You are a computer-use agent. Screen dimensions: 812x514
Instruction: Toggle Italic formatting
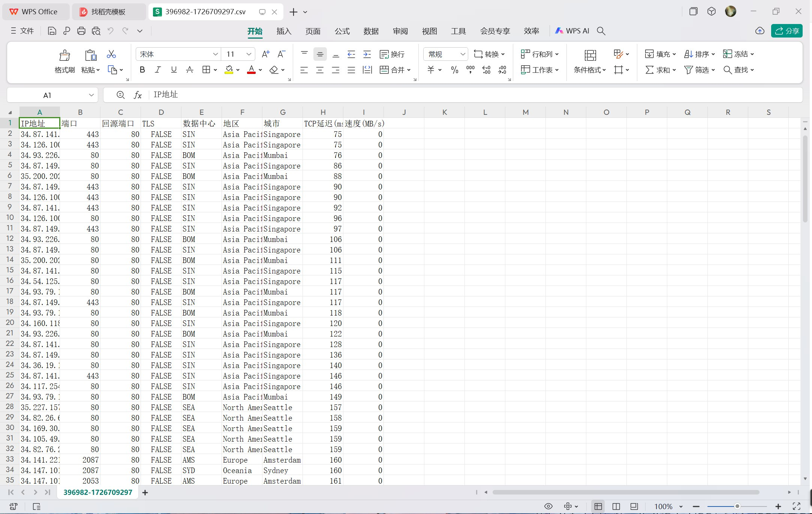(158, 70)
